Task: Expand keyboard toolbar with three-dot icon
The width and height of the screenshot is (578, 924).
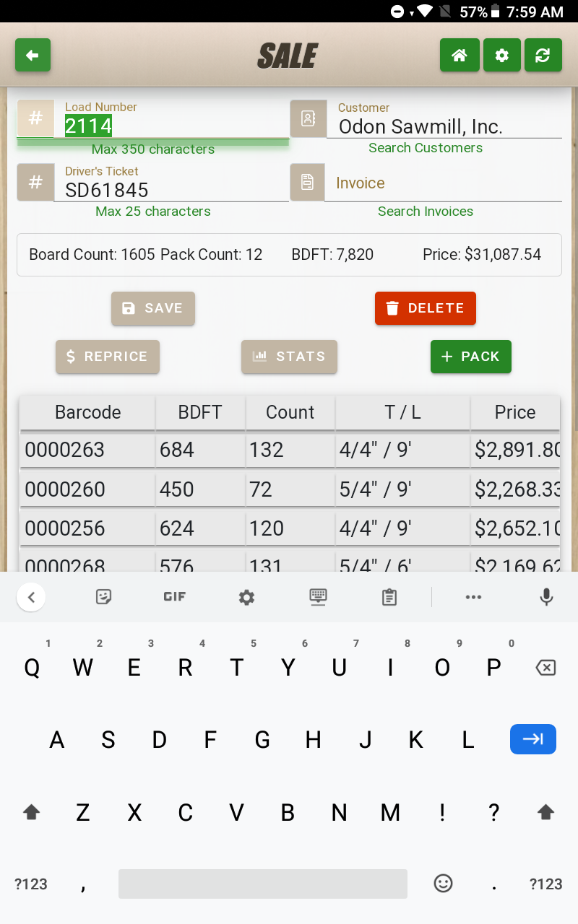Action: [473, 597]
